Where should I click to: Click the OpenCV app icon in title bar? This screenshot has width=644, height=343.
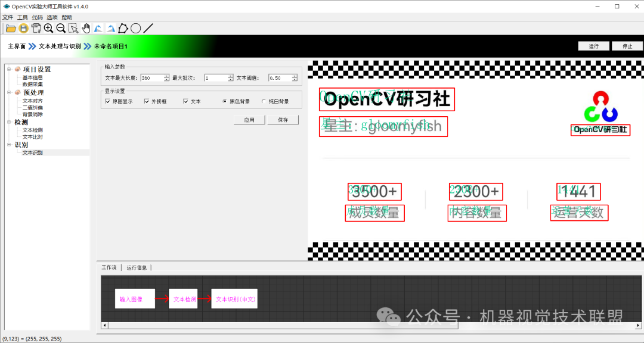click(x=6, y=6)
